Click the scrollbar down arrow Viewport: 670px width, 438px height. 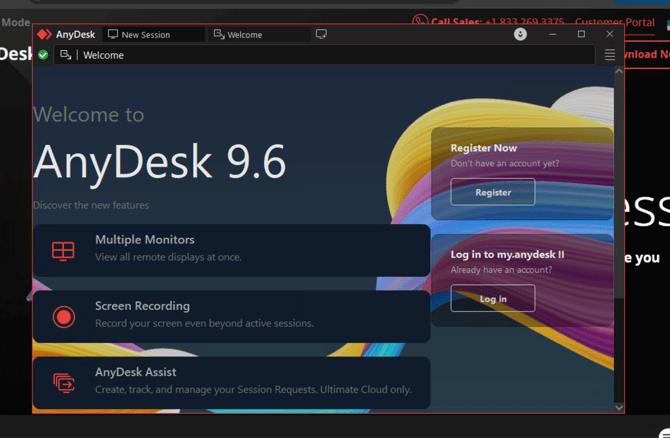click(x=619, y=408)
